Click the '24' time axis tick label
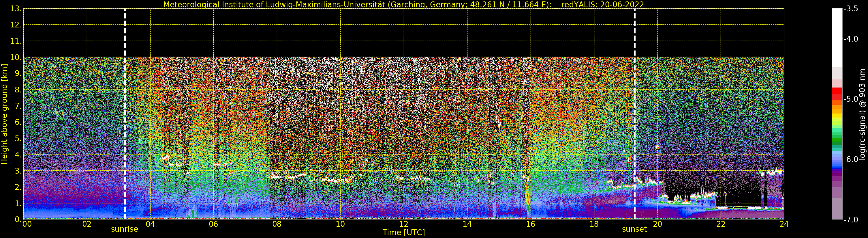Viewport: 868px width, 238px height. coord(784,224)
